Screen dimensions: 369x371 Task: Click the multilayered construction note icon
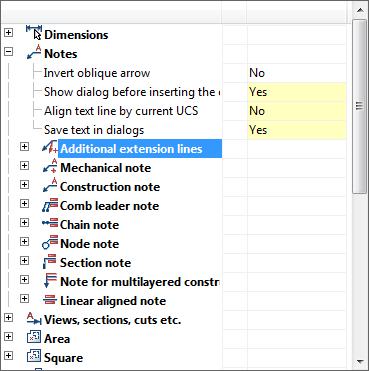(x=50, y=280)
